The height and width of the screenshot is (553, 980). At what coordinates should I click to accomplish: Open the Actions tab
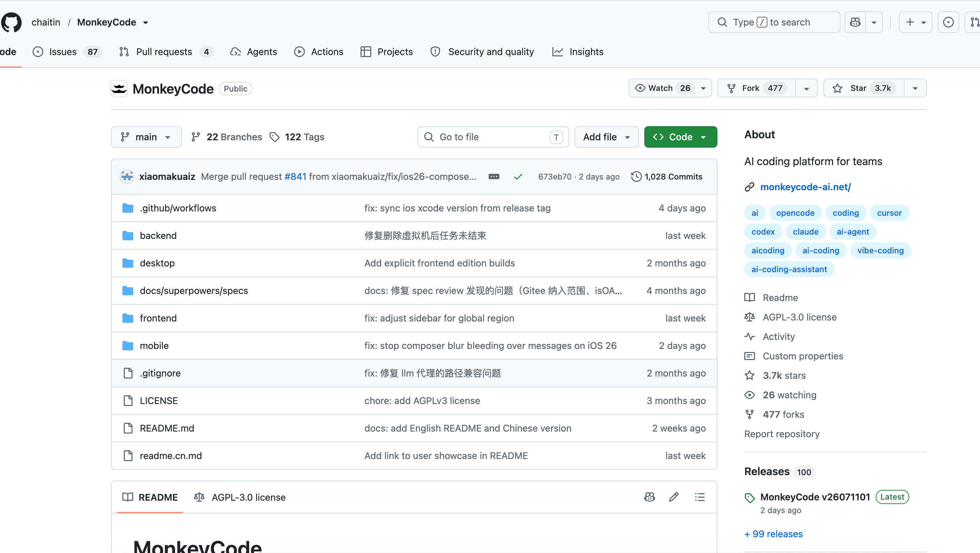pyautogui.click(x=319, y=52)
